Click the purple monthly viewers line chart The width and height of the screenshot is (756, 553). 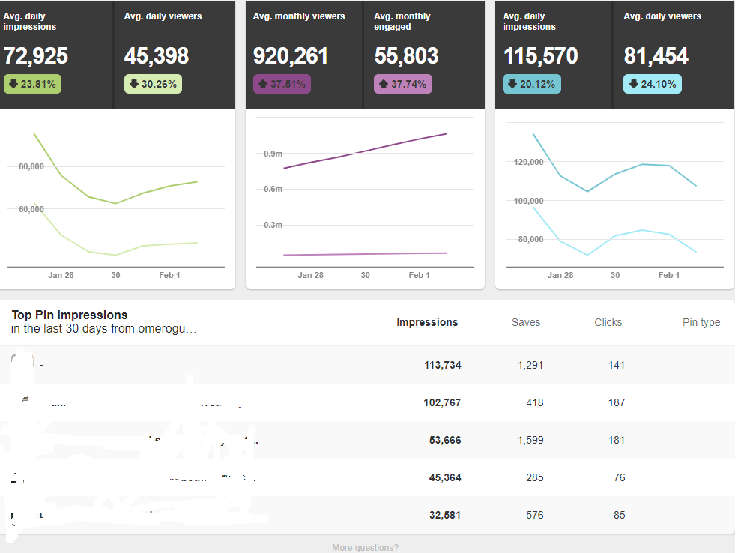point(365,193)
